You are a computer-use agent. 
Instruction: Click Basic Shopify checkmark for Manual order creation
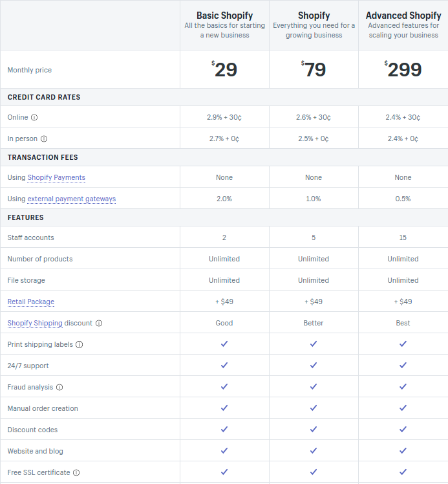(x=224, y=408)
